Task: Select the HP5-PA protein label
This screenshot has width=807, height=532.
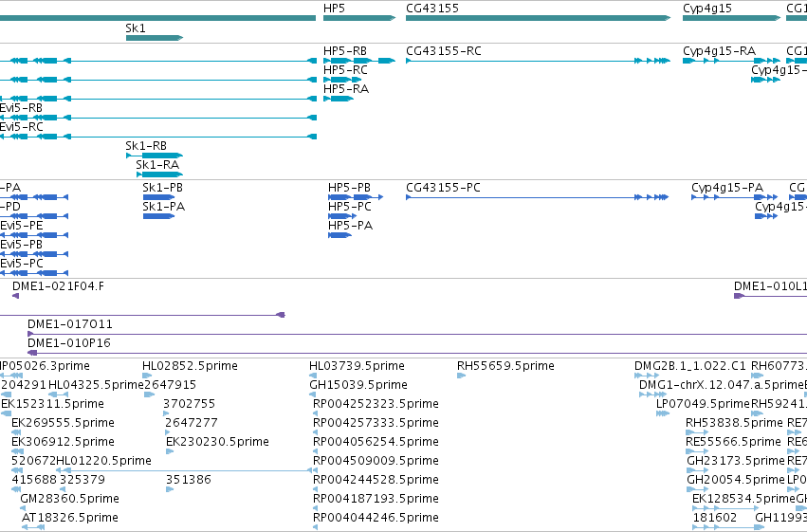Action: 351,226
